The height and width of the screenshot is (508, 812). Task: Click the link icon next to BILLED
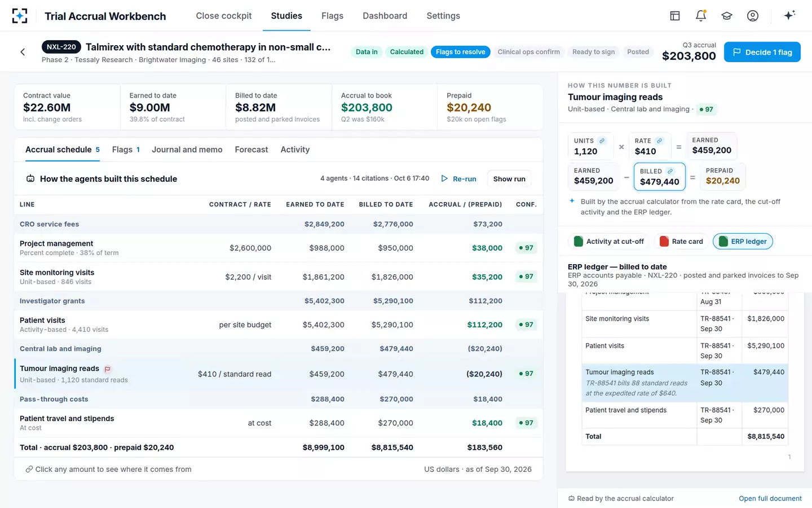[670, 171]
